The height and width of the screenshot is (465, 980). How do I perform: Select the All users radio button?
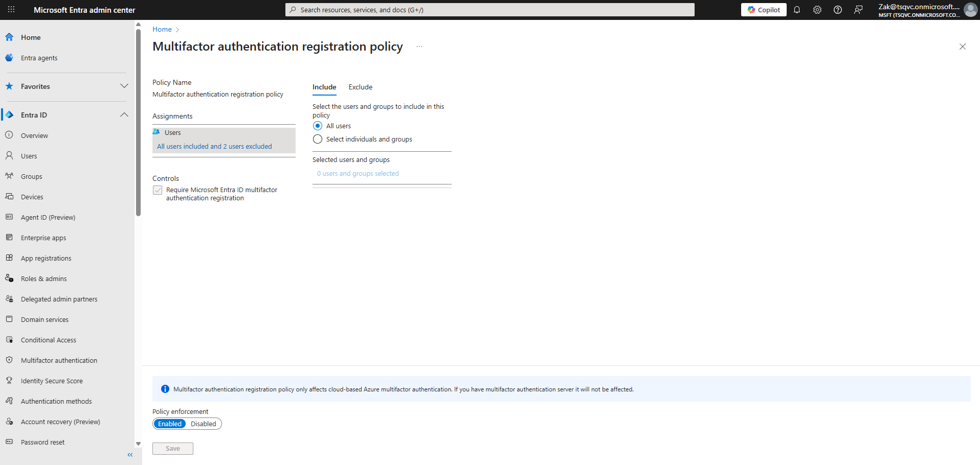click(x=318, y=126)
